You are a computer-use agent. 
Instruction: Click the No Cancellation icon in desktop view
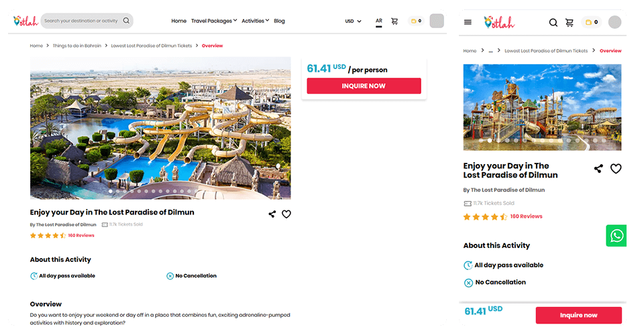(x=170, y=276)
